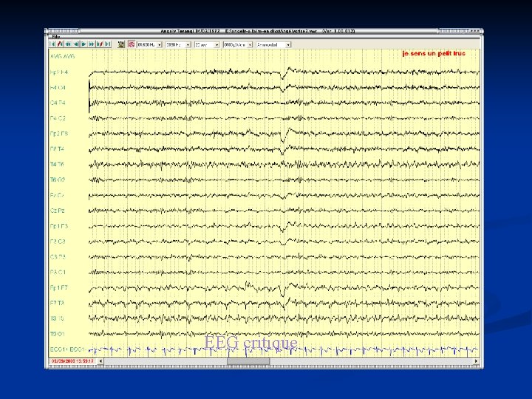Go to previous event marker
532x399 pixels.
tap(60, 44)
